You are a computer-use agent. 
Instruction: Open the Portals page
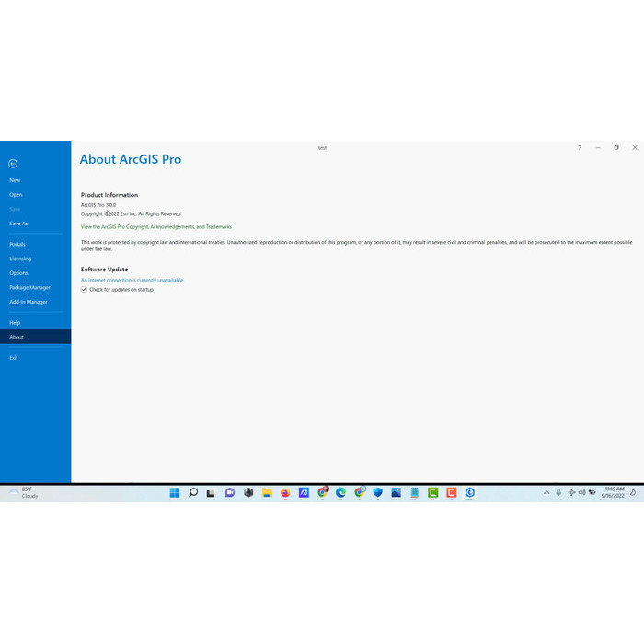(x=17, y=244)
